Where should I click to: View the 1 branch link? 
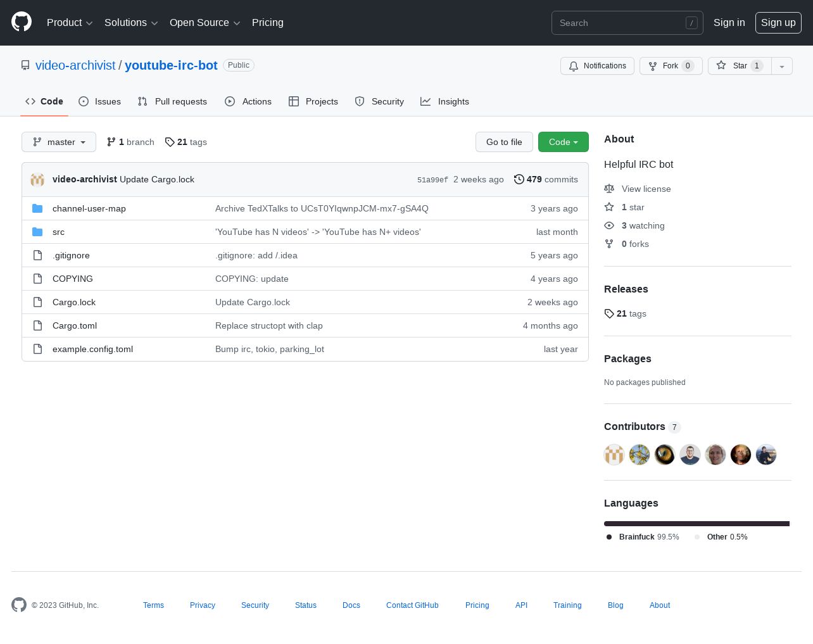tap(130, 142)
